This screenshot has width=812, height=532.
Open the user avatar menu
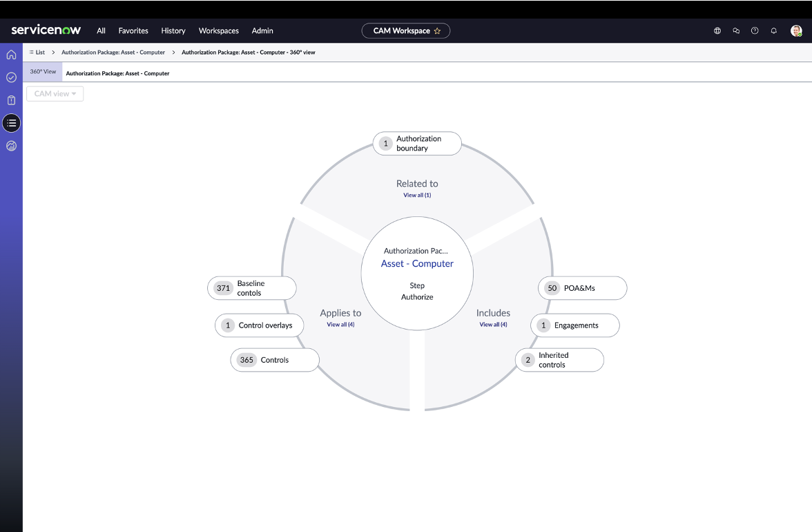[x=796, y=30]
